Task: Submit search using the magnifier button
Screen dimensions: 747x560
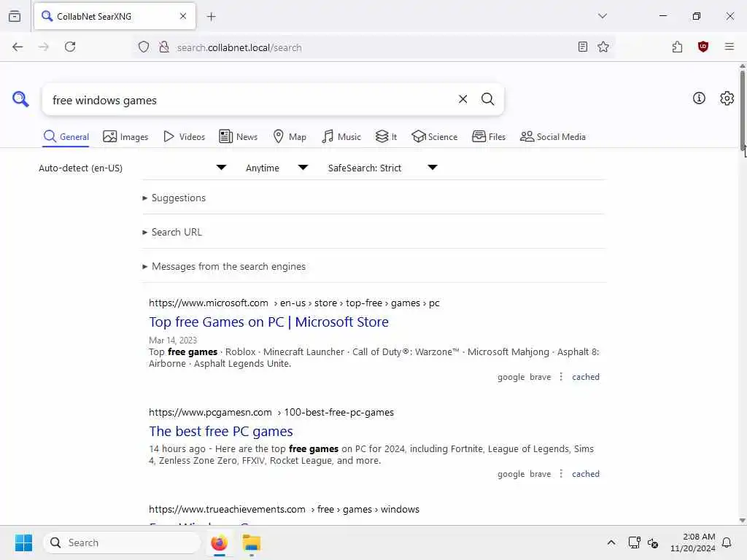Action: click(487, 99)
